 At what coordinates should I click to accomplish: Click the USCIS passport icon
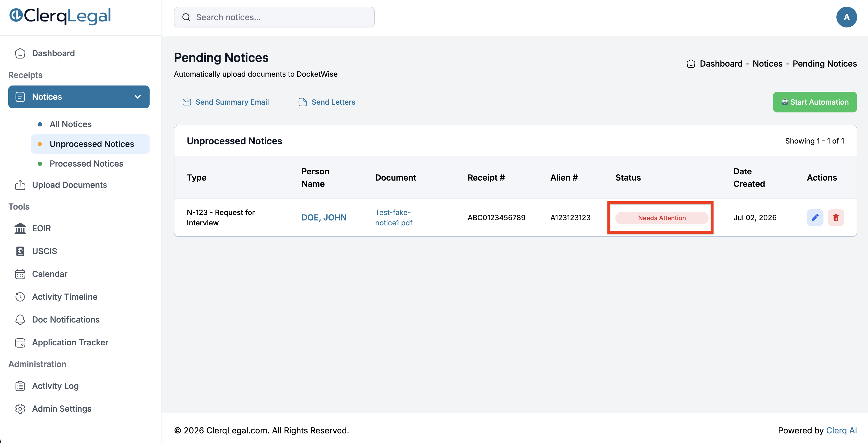[x=20, y=251]
